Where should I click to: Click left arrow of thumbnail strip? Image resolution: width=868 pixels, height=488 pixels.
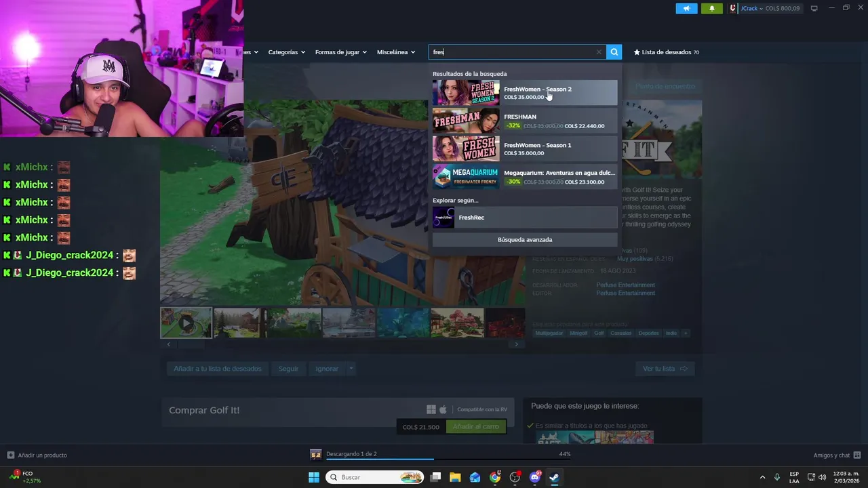click(169, 344)
